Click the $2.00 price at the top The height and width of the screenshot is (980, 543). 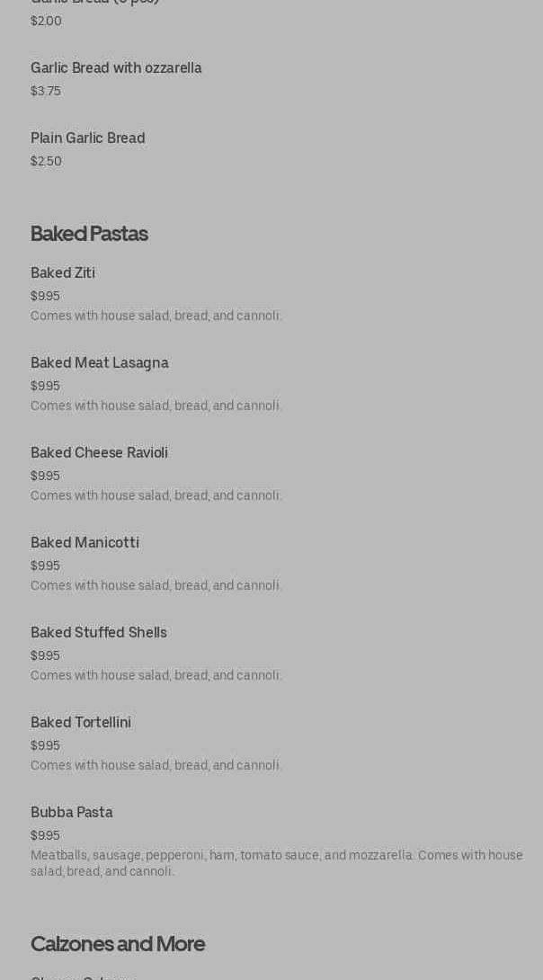coord(46,21)
